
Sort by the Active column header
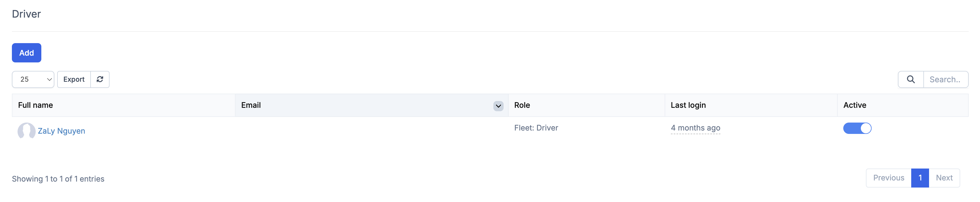pyautogui.click(x=854, y=105)
